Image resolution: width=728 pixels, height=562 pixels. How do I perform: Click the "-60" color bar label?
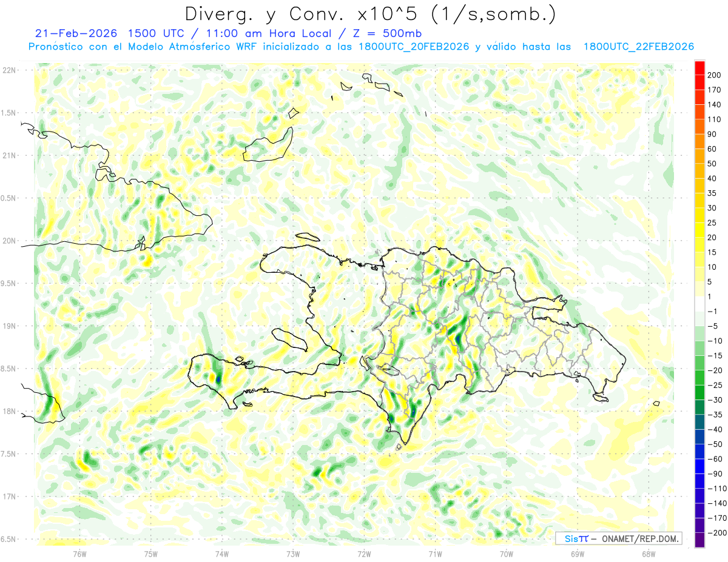point(715,459)
